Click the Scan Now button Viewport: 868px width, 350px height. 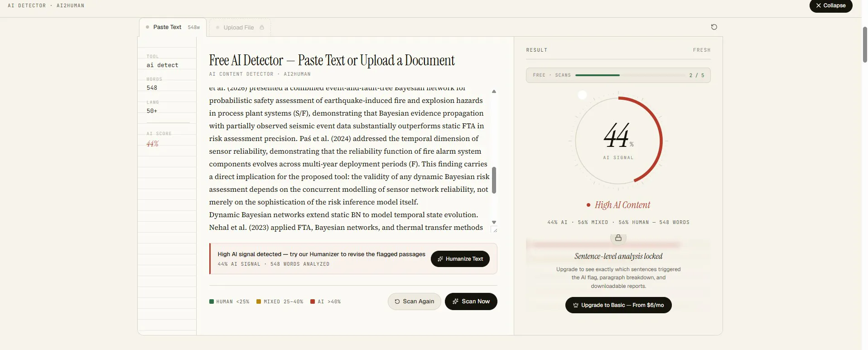pos(471,301)
